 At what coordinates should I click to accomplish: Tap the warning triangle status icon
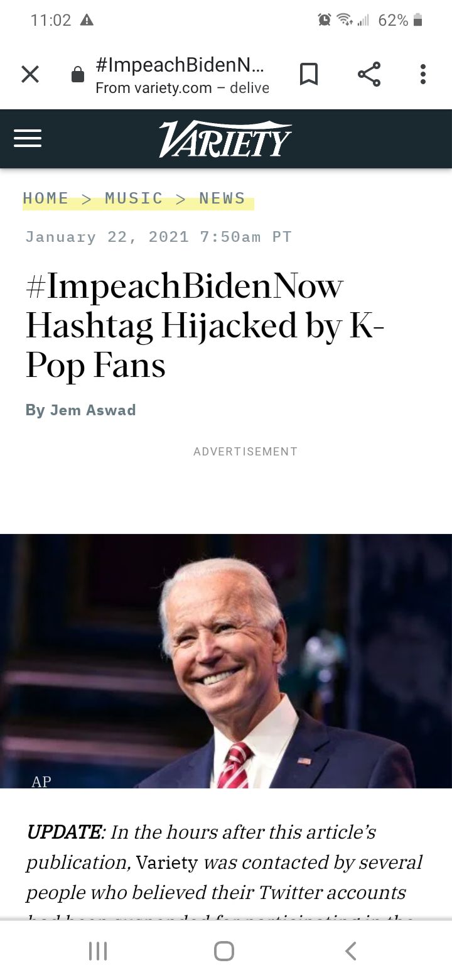(x=87, y=20)
